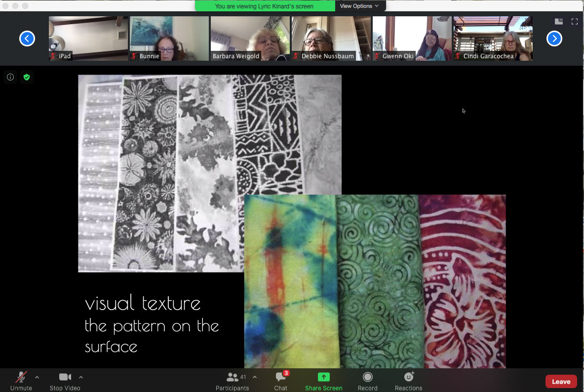Open the Chat panel

click(x=280, y=381)
